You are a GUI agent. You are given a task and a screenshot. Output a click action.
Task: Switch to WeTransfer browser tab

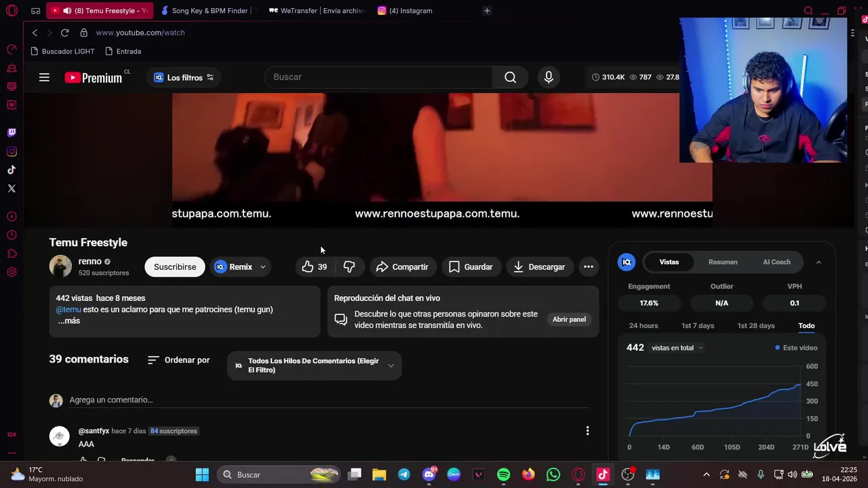pos(317,11)
